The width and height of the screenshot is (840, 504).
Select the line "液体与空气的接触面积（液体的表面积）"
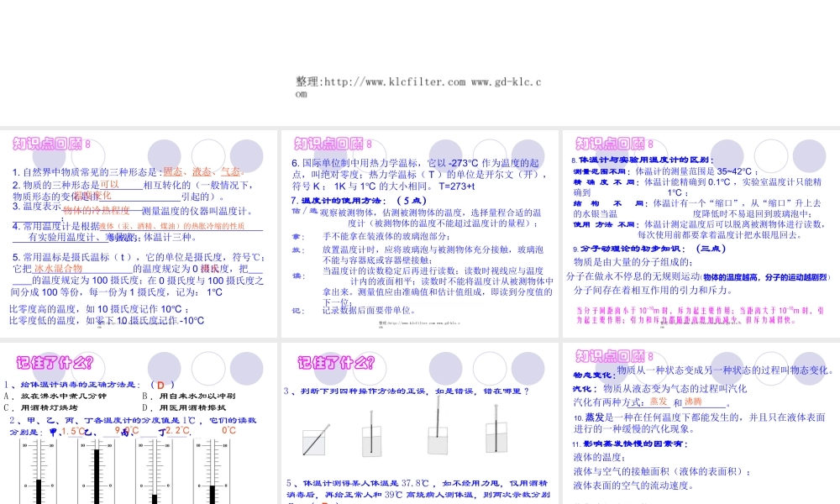click(662, 471)
